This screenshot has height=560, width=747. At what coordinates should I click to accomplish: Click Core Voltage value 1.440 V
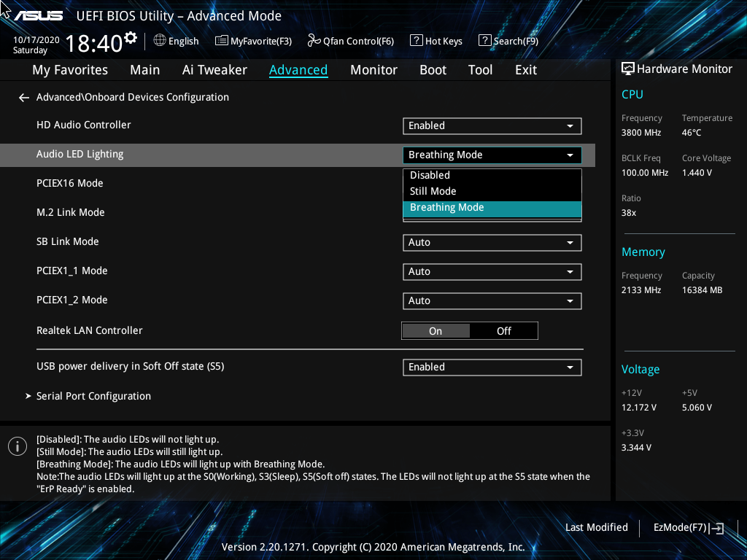coord(697,173)
